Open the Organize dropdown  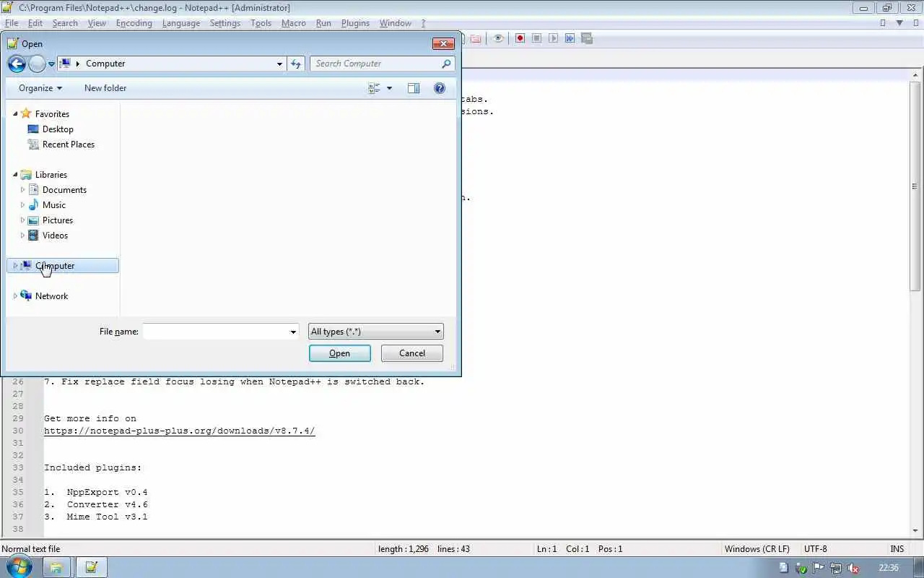pos(40,88)
